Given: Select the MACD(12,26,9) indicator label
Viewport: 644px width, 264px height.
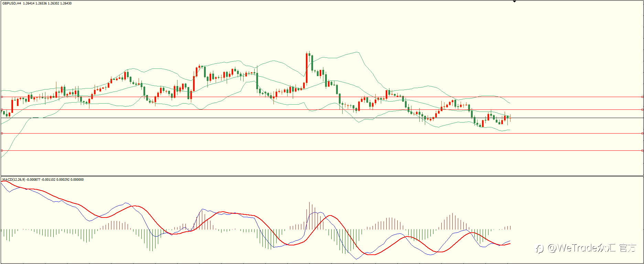Looking at the screenshot, I should click(14, 180).
